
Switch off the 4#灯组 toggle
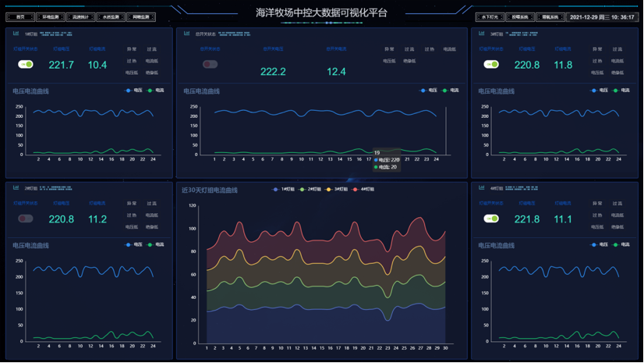[491, 219]
